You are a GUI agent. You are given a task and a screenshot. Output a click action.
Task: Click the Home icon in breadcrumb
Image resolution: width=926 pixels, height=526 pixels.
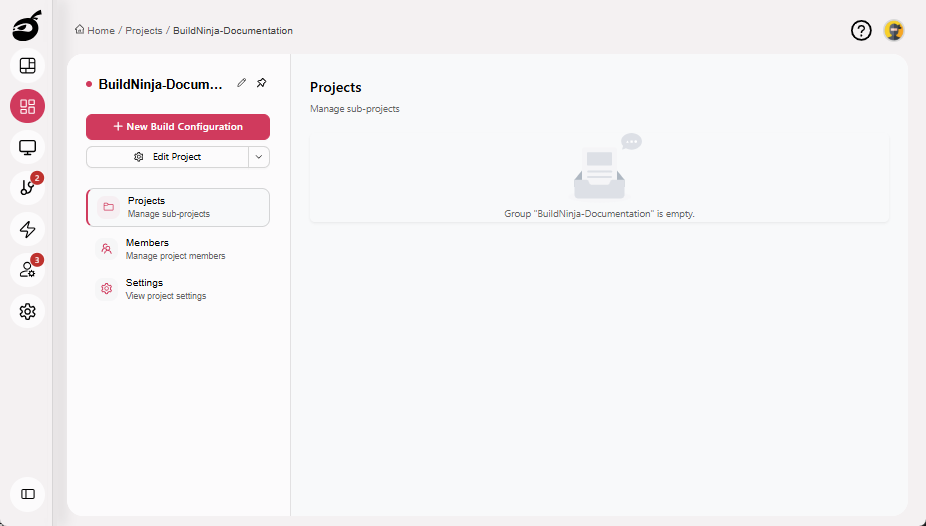click(x=80, y=30)
